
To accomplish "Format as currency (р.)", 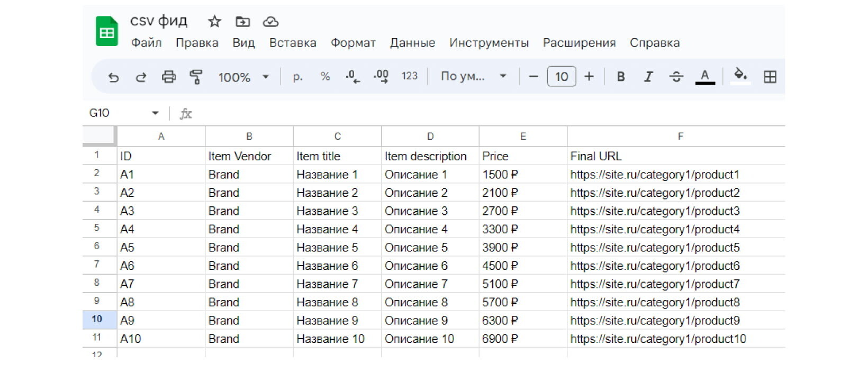I will 298,77.
